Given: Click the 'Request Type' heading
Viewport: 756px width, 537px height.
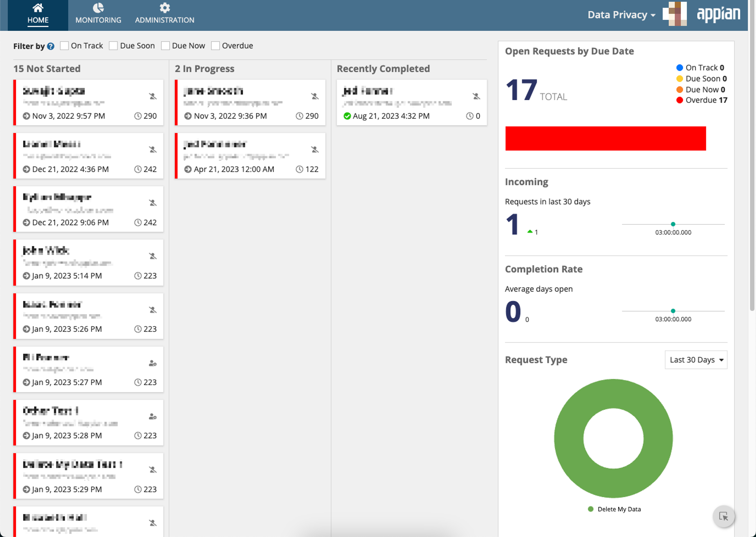Looking at the screenshot, I should click(536, 360).
